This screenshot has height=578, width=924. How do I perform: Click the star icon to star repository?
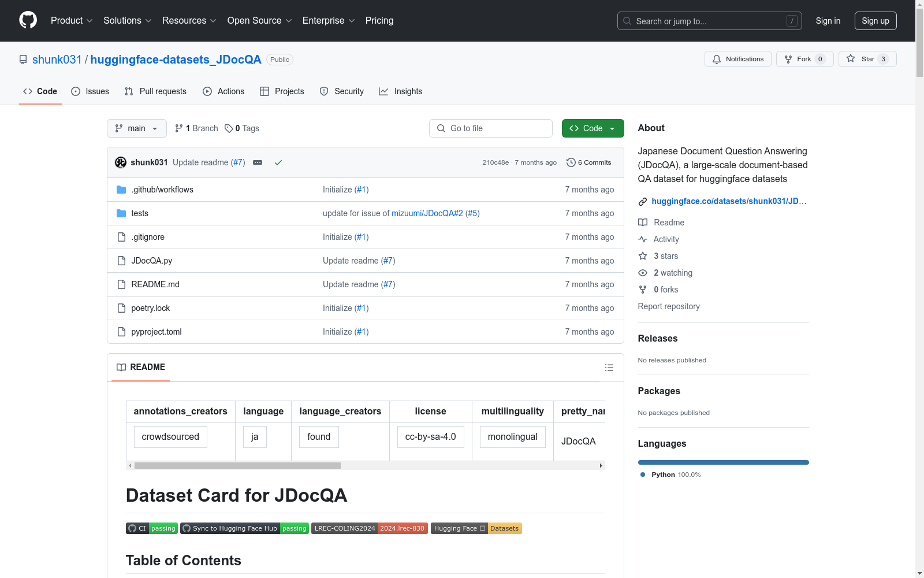[851, 58]
